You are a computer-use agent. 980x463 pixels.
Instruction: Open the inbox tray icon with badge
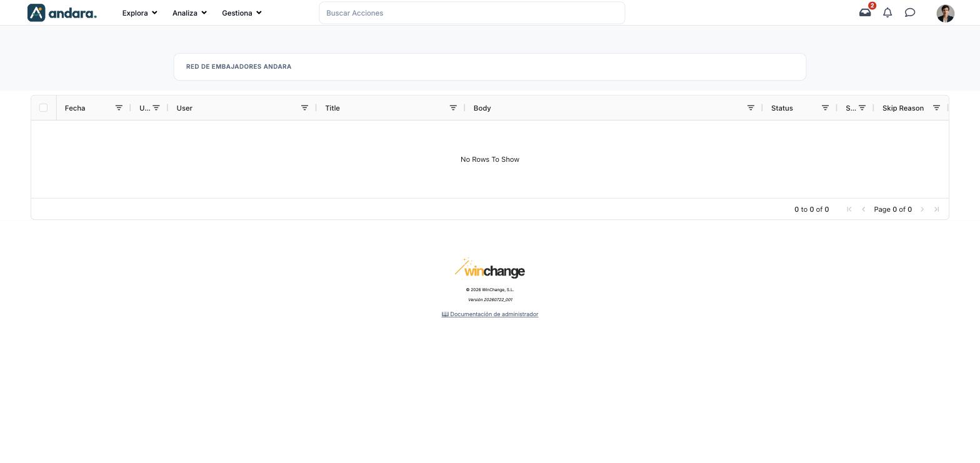click(x=865, y=12)
